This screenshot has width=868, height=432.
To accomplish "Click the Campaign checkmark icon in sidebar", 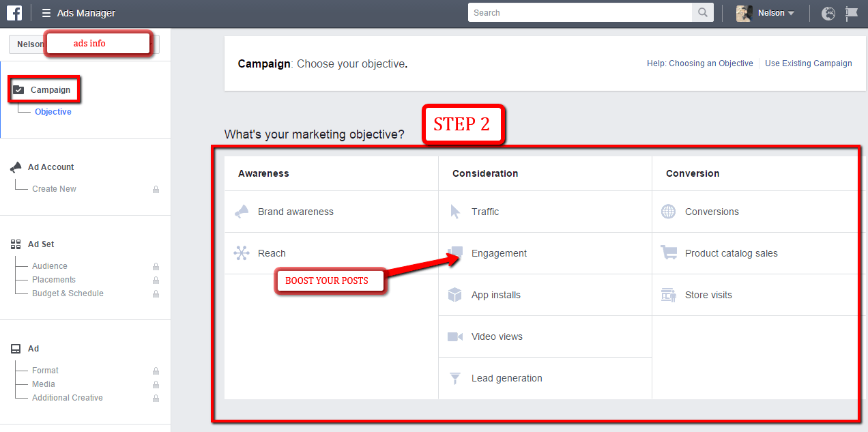I will tap(18, 90).
